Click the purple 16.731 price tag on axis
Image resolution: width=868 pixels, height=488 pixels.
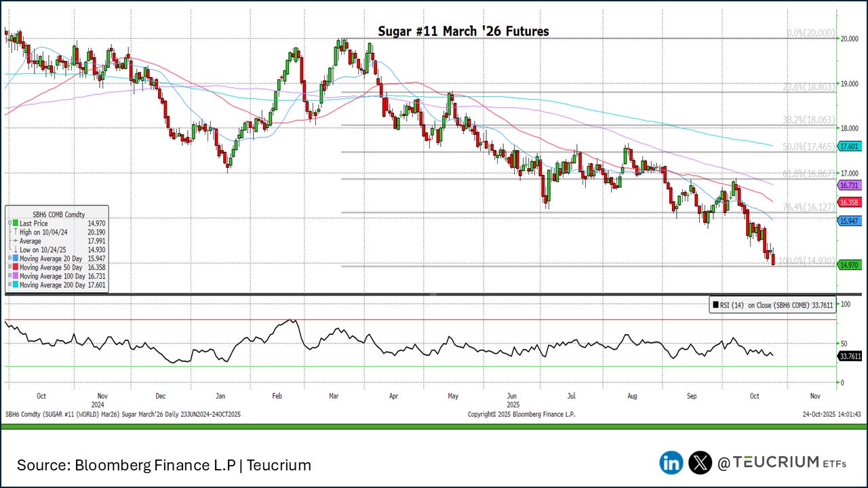point(850,185)
